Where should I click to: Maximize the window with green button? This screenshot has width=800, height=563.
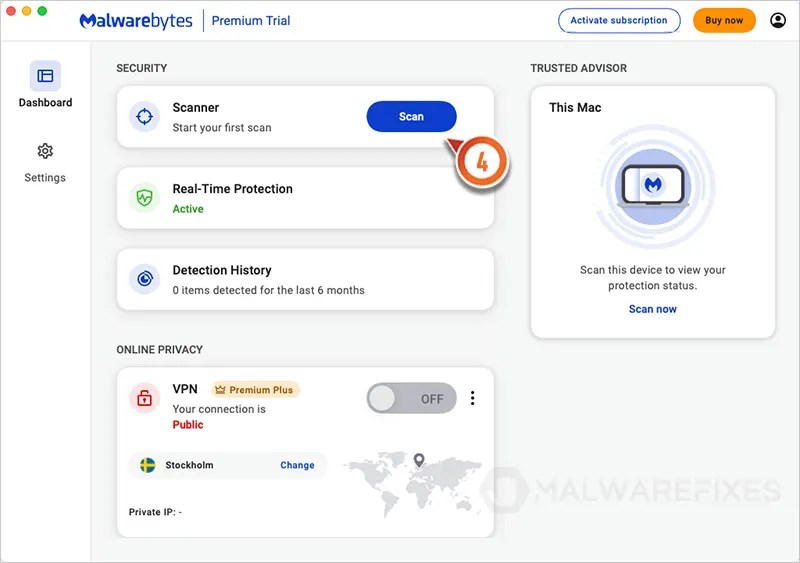click(x=42, y=11)
